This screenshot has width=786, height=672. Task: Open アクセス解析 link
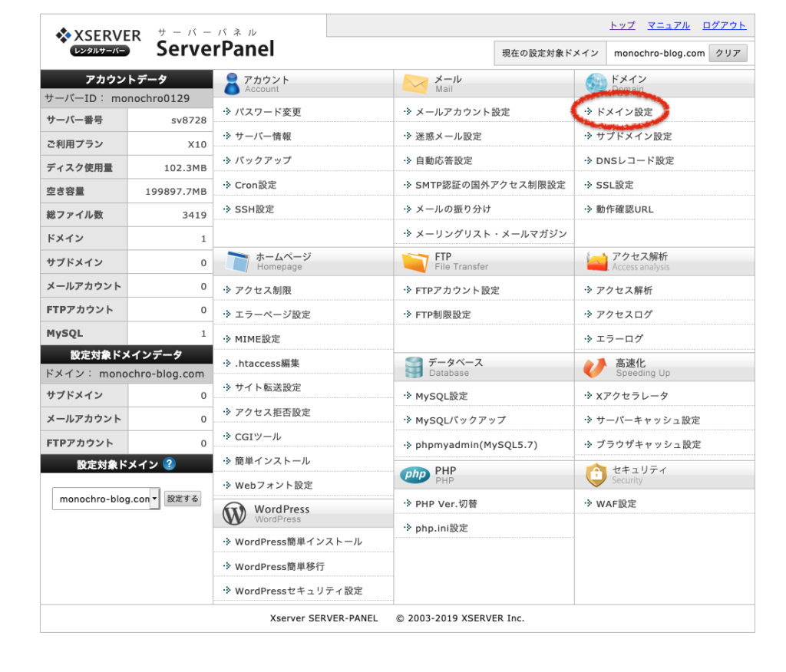[624, 290]
